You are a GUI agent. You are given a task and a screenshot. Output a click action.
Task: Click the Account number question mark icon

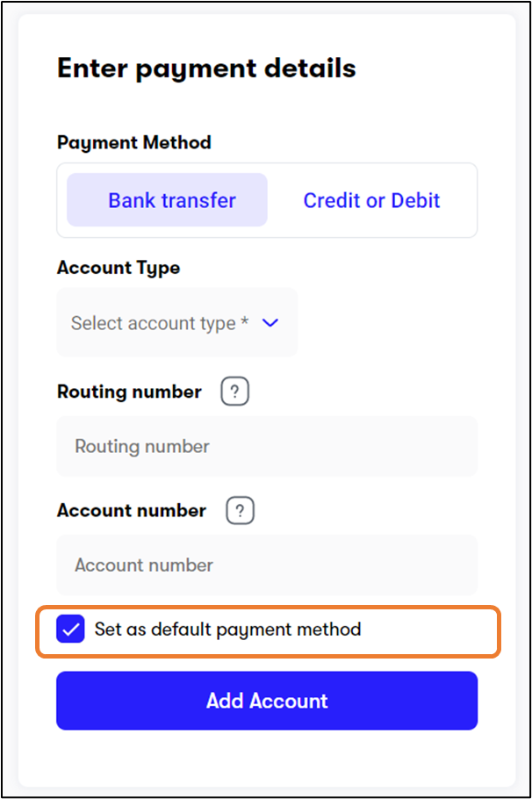tap(240, 510)
